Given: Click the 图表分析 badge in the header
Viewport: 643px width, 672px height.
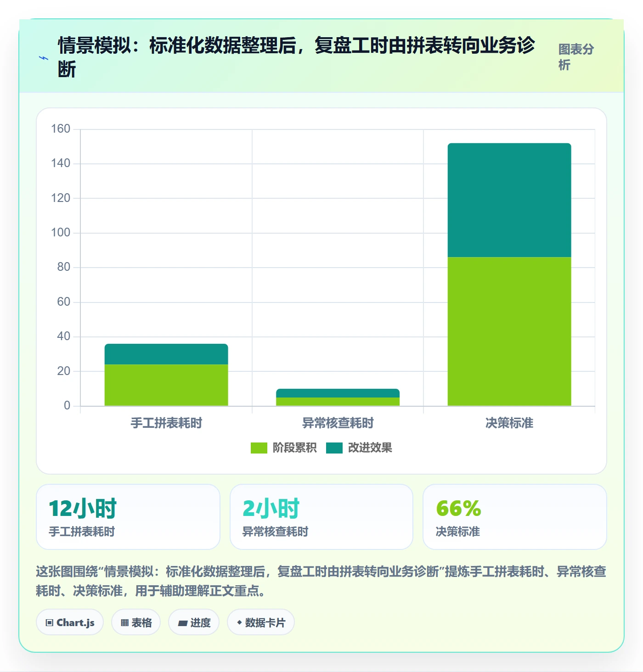Looking at the screenshot, I should point(576,57).
